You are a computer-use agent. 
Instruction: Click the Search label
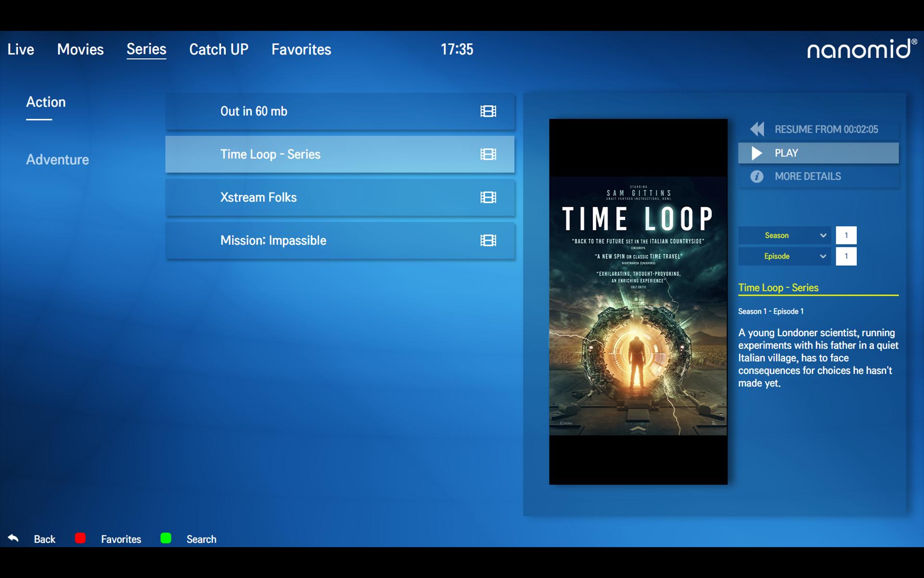click(202, 539)
